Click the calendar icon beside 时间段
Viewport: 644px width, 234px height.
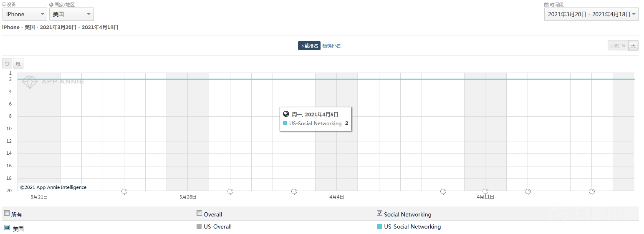point(546,5)
